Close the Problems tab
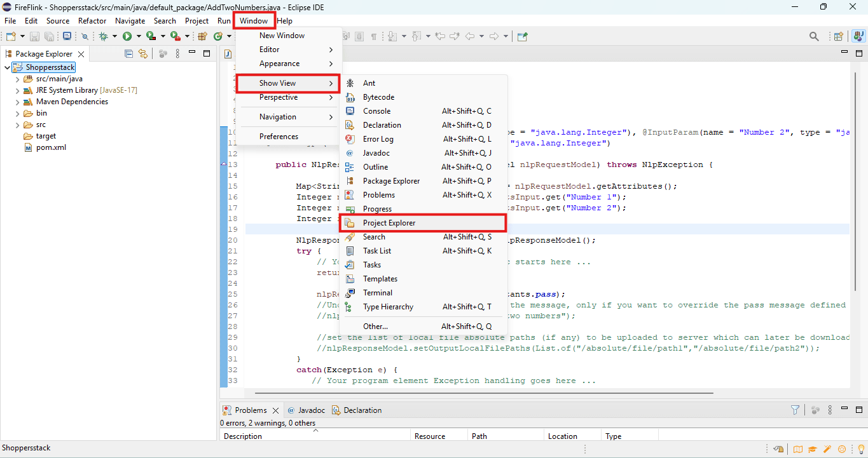The image size is (868, 458). tap(275, 410)
